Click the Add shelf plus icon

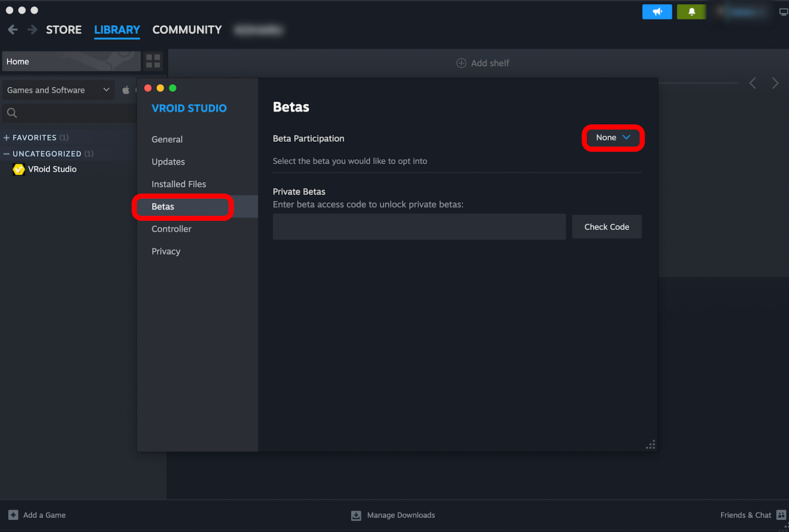coord(461,63)
